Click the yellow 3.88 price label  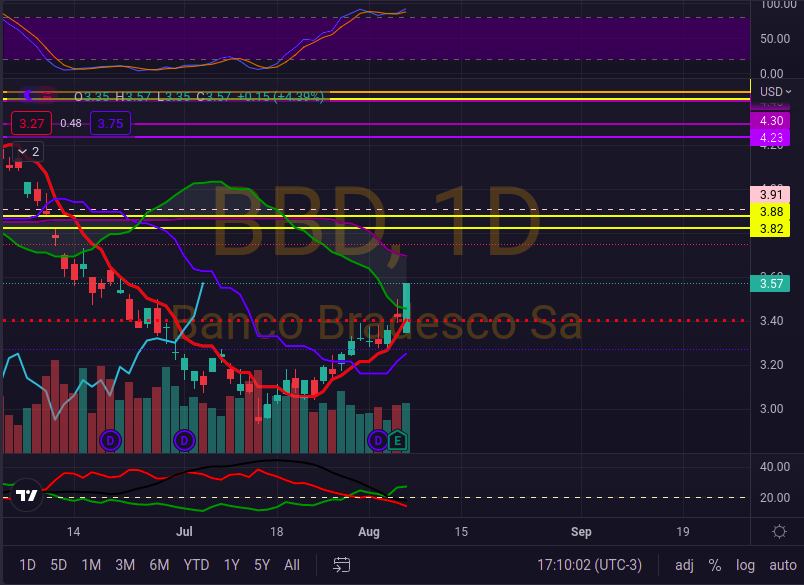pos(770,212)
